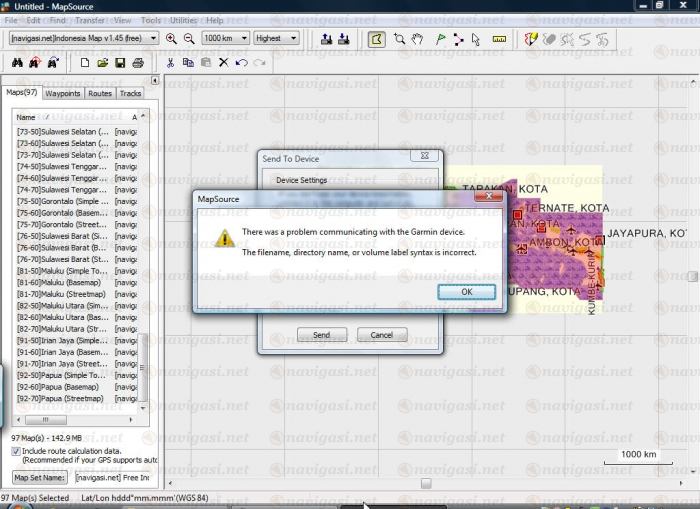700x509 pixels.
Task: Select the Hand pan tool
Action: coord(416,39)
